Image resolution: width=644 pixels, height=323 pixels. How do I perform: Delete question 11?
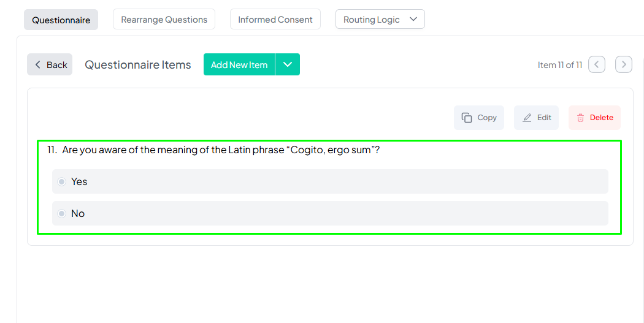tap(595, 118)
